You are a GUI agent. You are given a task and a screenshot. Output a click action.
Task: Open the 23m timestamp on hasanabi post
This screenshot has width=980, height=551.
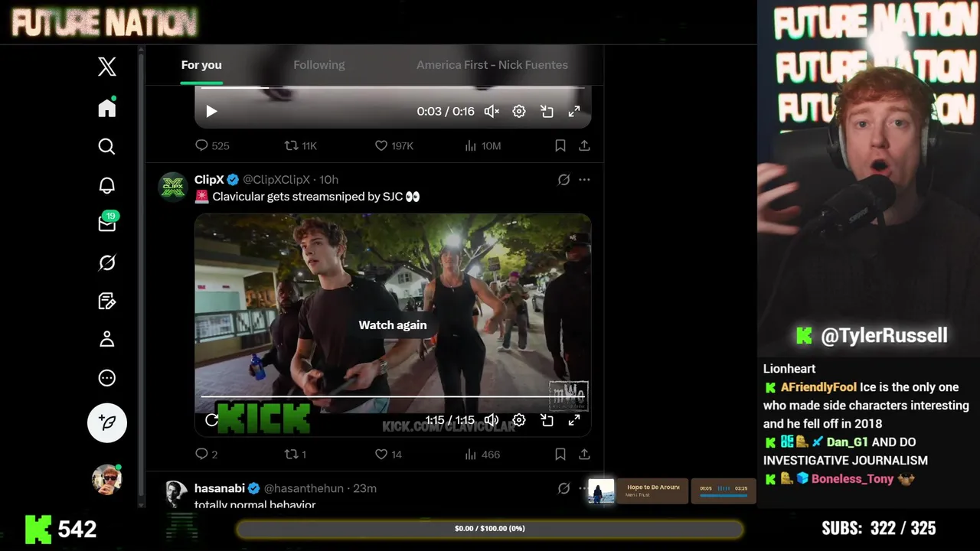(x=364, y=488)
